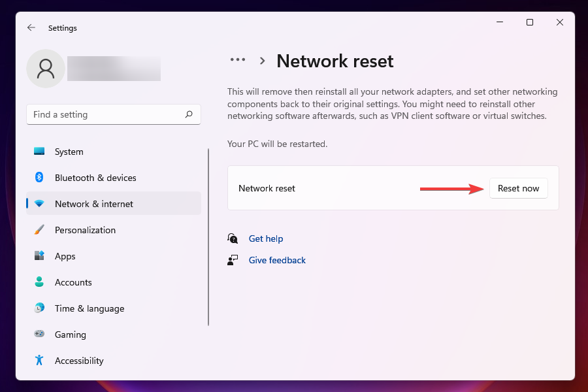Viewport: 588px width, 392px height.
Task: Open the Accessibility settings category
Action: (114, 361)
